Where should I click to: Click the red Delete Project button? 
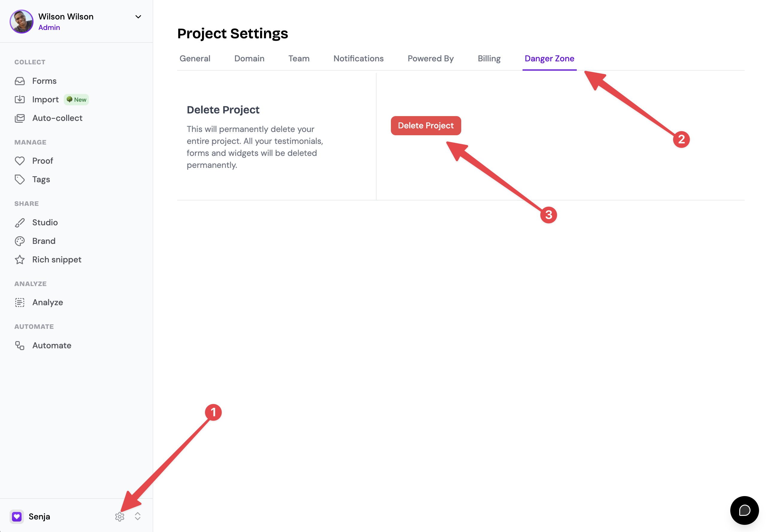(426, 126)
